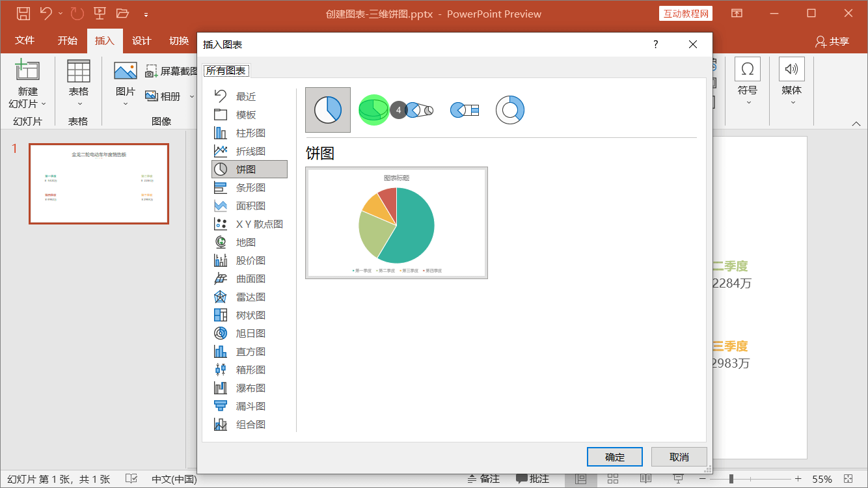The image size is (868, 488).
Task: Select 树状图 treemap chart type
Action: point(249,315)
